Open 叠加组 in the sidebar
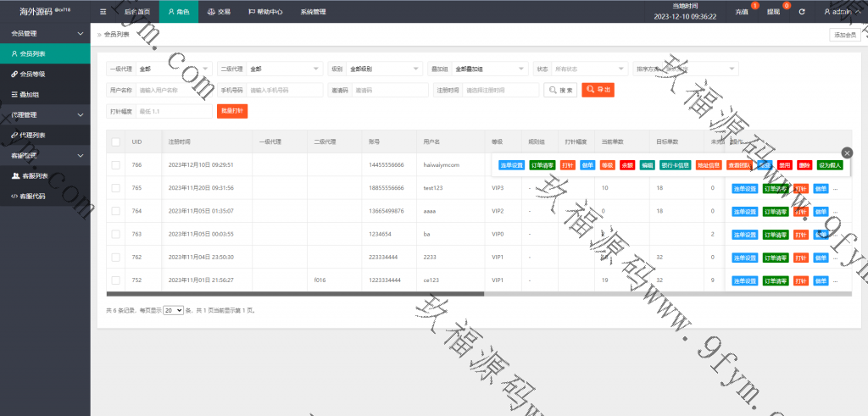Viewport: 868px width, 416px height. (31, 94)
